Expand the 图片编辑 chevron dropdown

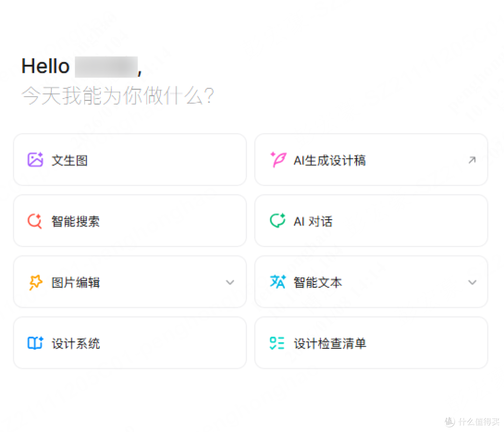(x=230, y=283)
